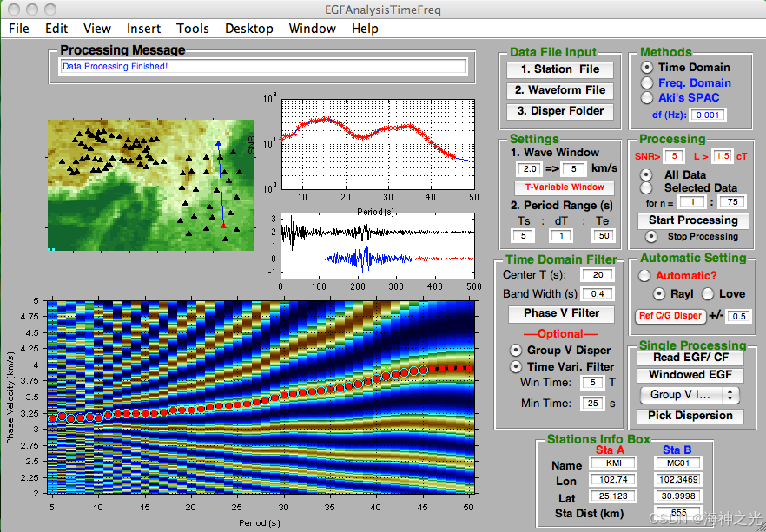The width and height of the screenshot is (766, 532).
Task: Click the T-Variable Window button
Action: [565, 187]
